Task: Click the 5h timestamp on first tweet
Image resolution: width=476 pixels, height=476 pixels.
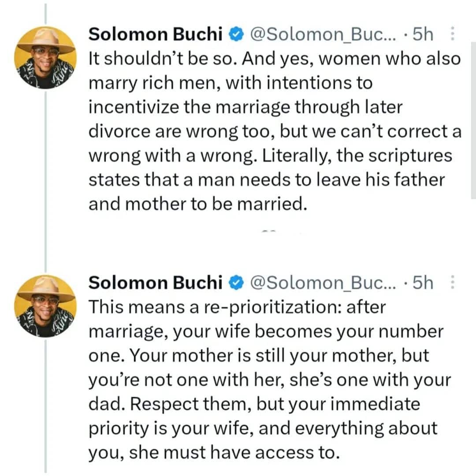Action: [422, 35]
